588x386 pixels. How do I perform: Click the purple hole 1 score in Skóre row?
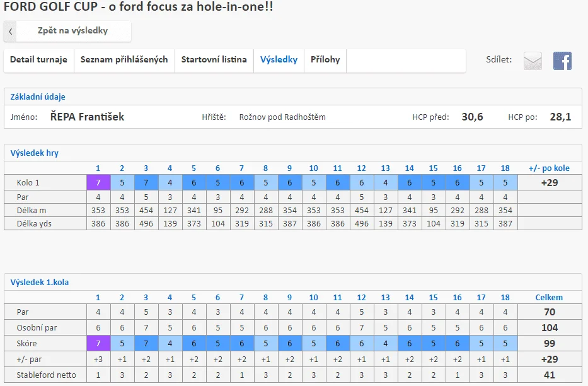coord(98,344)
